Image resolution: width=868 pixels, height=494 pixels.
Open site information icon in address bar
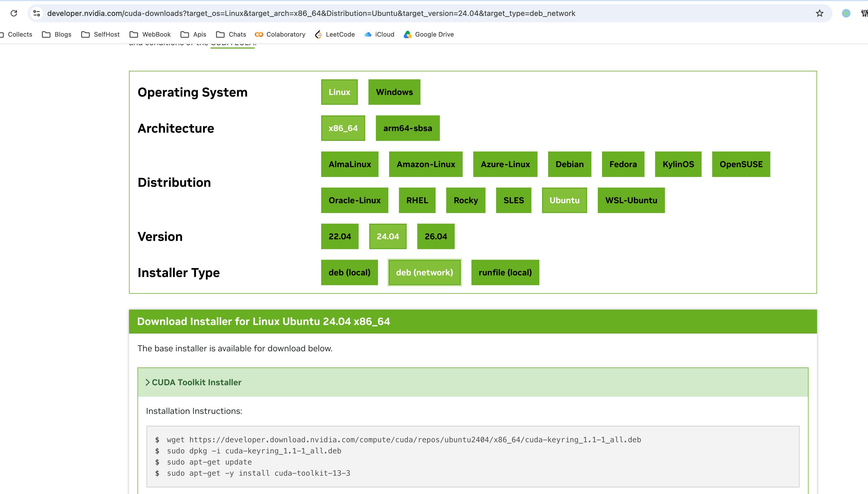[37, 13]
